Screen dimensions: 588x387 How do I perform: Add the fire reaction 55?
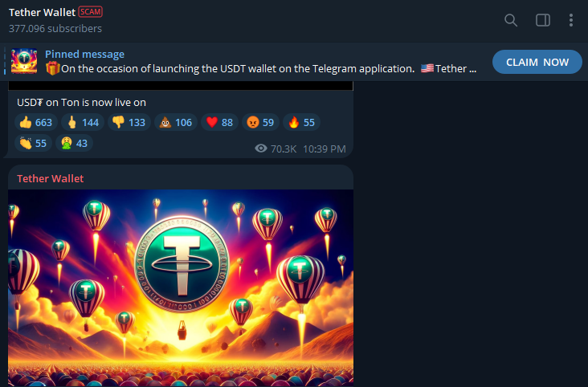pos(301,122)
